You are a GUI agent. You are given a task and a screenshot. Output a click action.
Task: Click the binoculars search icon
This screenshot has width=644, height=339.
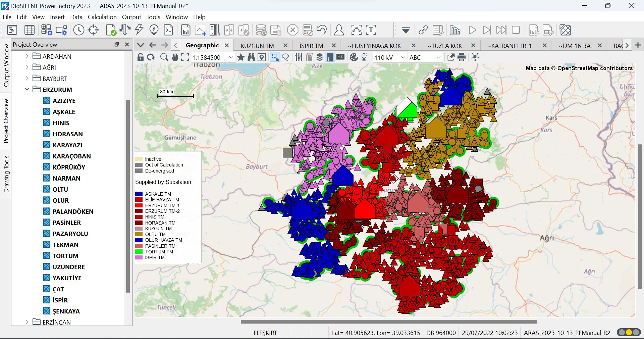point(251,57)
